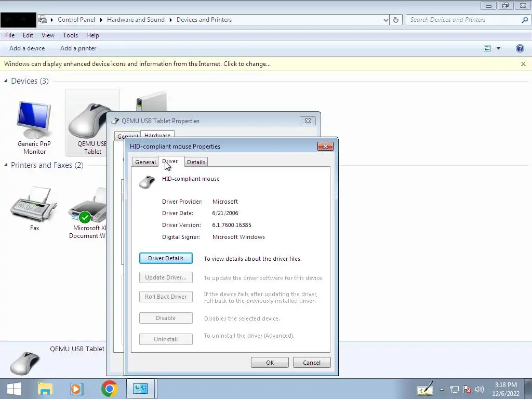Open the View menu
The image size is (532, 399).
48,35
